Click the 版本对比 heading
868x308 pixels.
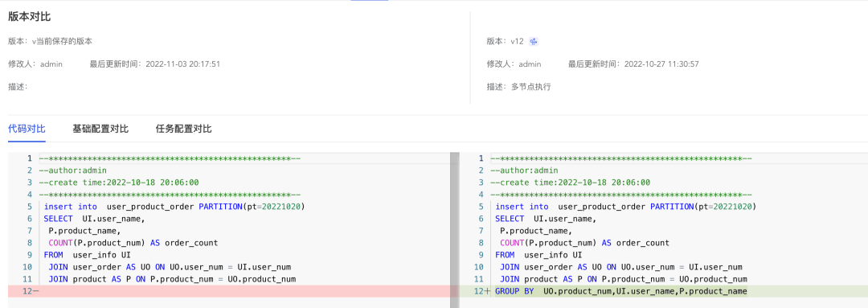[30, 17]
